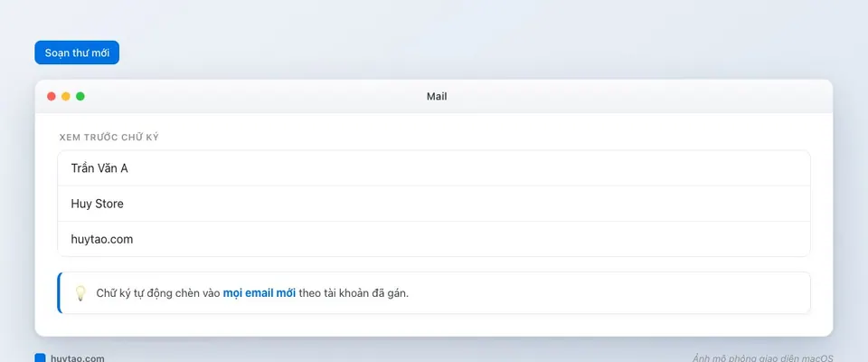This screenshot has width=868, height=362.
Task: Open huytao.com footer label below window
Action: tap(78, 358)
